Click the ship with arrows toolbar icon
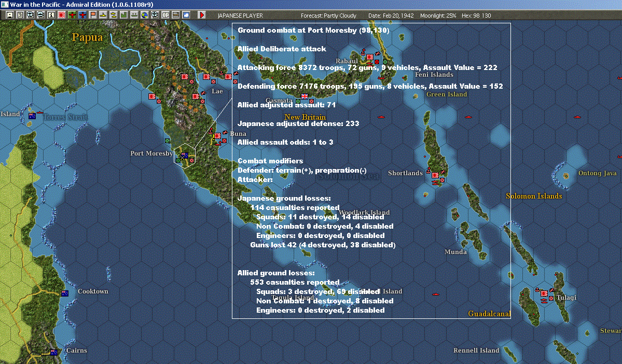The image size is (622, 364). [x=134, y=15]
